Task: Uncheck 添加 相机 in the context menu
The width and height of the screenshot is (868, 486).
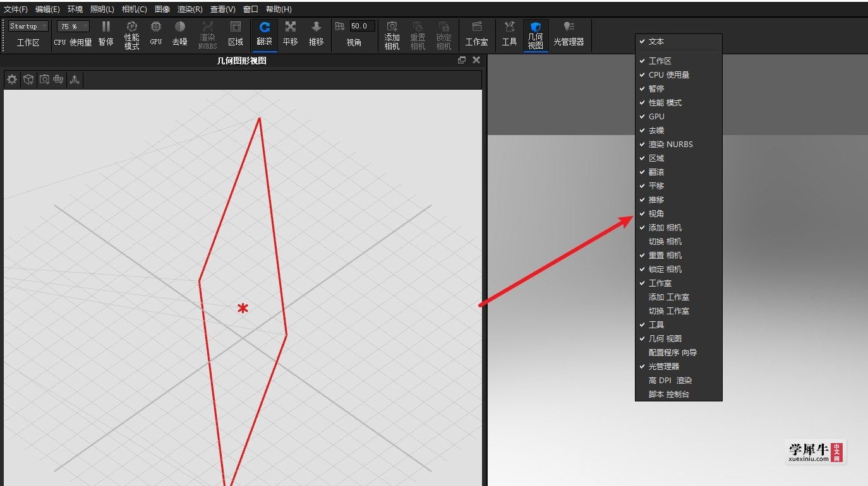Action: coord(678,227)
